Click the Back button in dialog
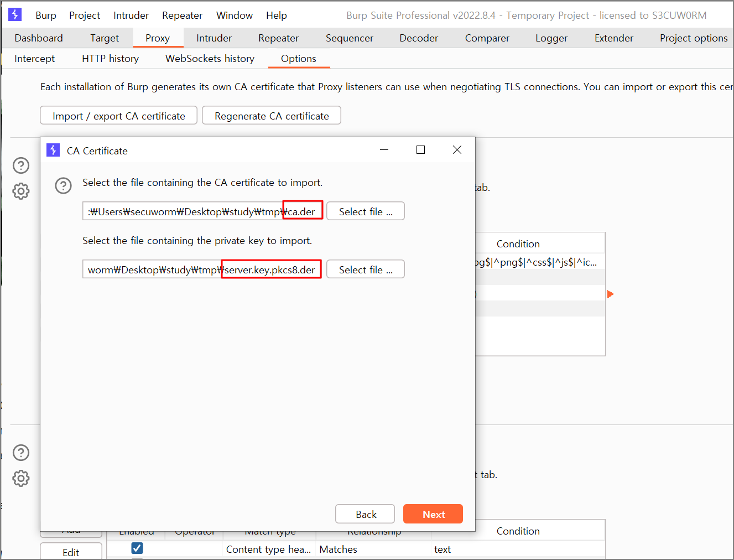Image resolution: width=734 pixels, height=560 pixels. 365,514
